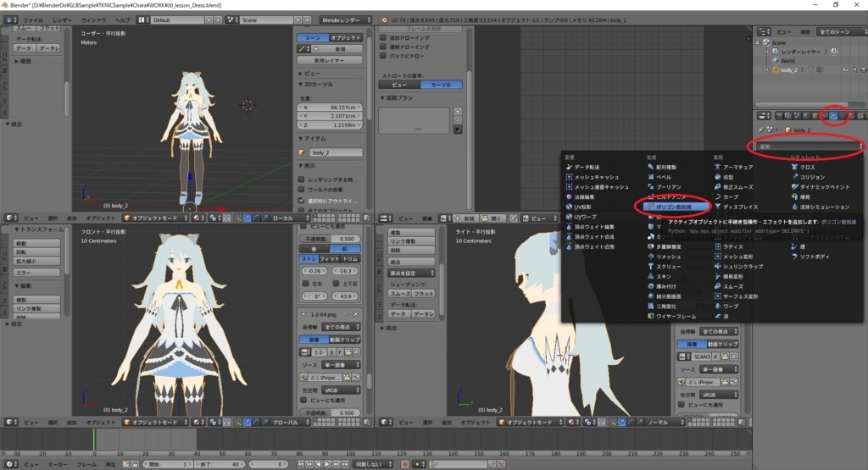868x470 pixels.
Task: Add the ポリゴン数削減 (Decimate) modifier
Action: (677, 207)
